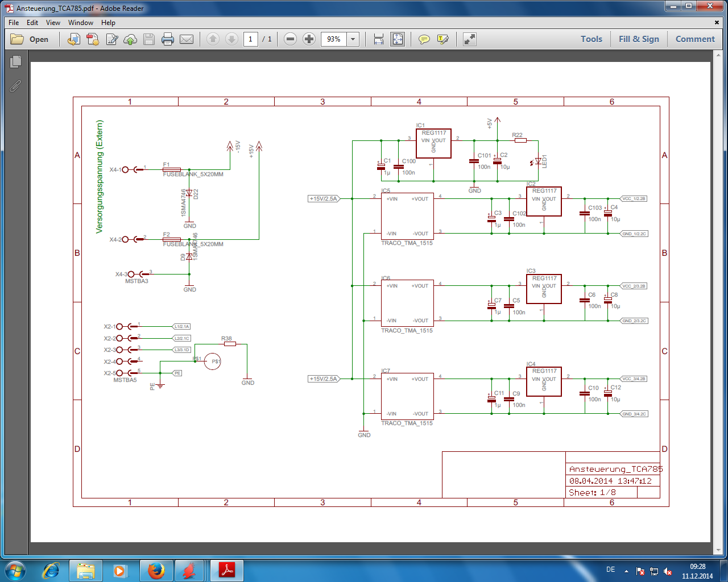Click the cloud upload icon in the toolbar
The image size is (728, 582).
[x=130, y=39]
